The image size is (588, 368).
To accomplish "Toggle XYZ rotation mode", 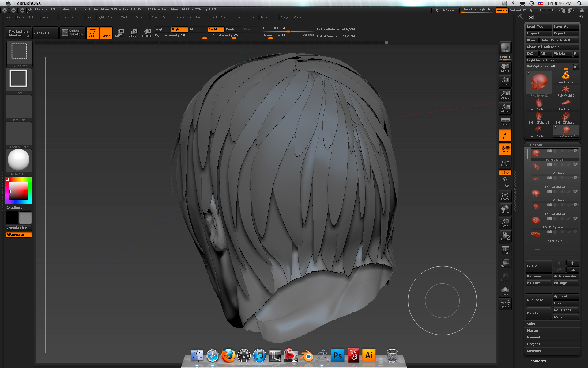I will click(505, 173).
